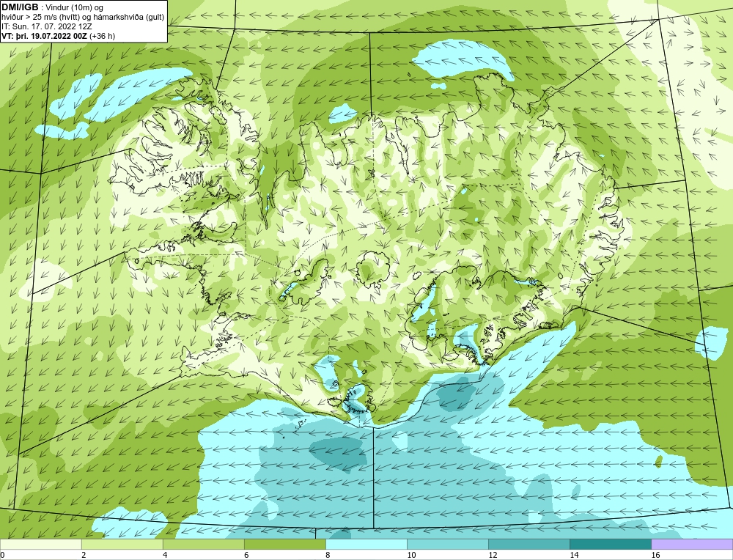
Task: Click the purple legend swatch above 16 m/s
Action: click(x=692, y=545)
